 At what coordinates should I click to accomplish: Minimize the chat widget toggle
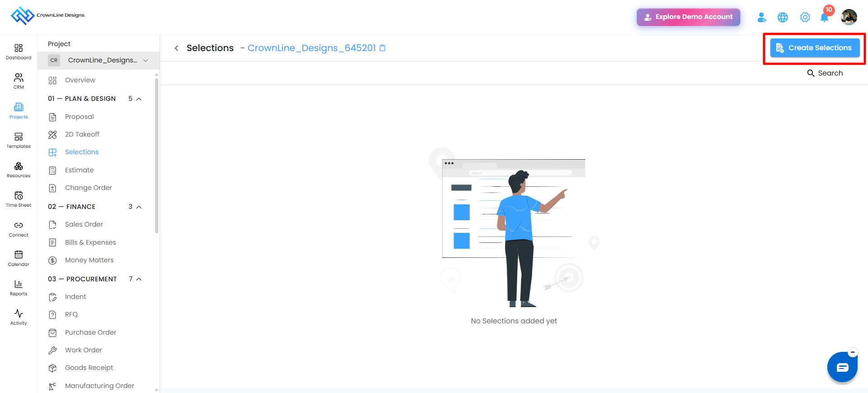(853, 352)
